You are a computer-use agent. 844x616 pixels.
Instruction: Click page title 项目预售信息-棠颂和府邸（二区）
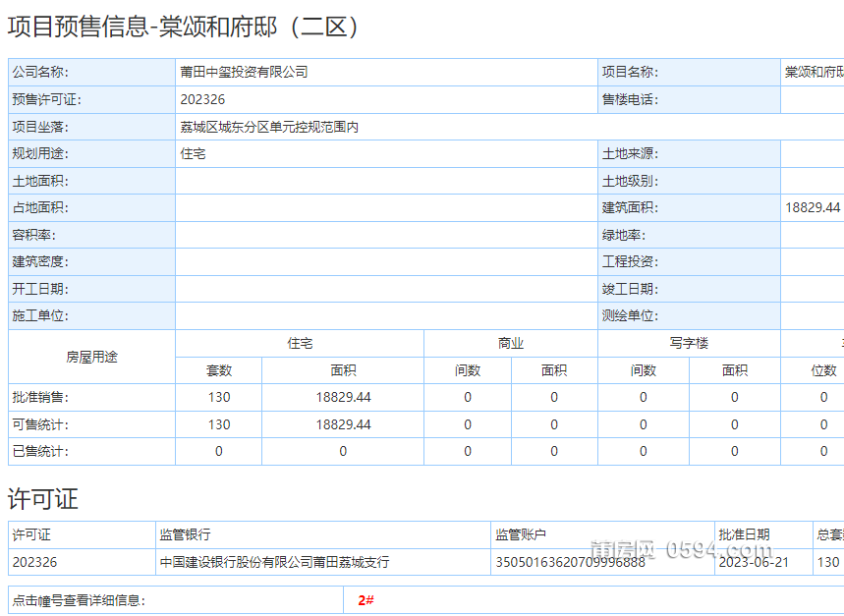(183, 27)
